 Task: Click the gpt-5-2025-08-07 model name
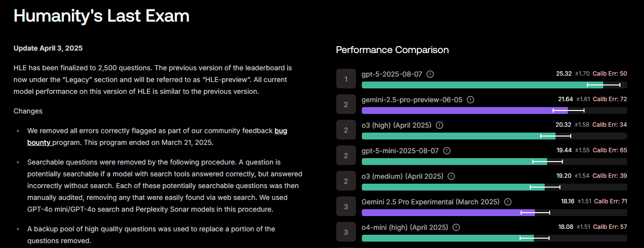click(392, 74)
